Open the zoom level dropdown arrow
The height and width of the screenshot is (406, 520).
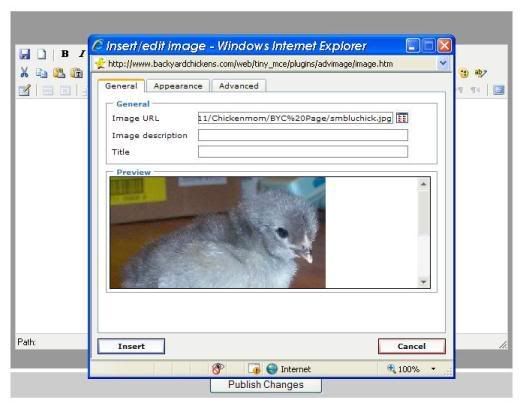[x=433, y=369]
